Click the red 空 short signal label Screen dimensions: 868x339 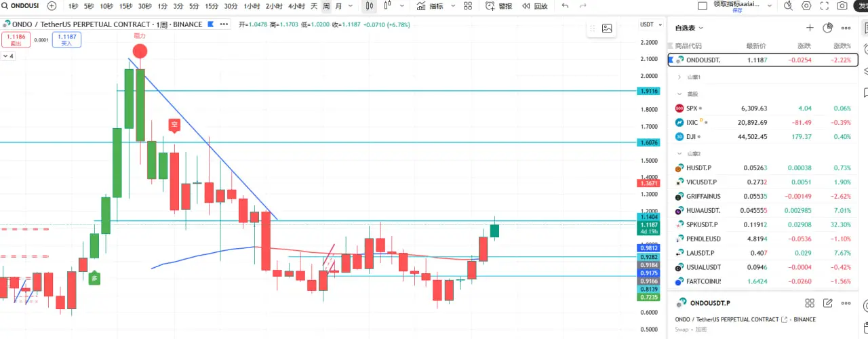(x=174, y=125)
